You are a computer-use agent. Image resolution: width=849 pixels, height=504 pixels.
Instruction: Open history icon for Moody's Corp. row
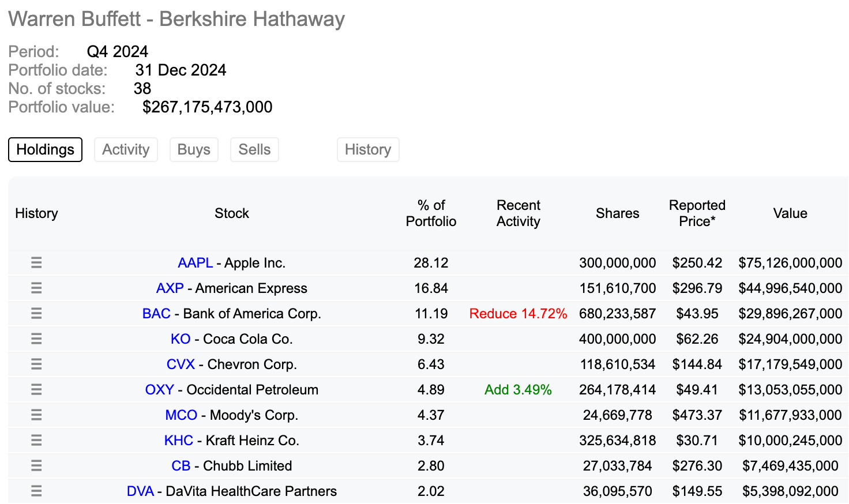pyautogui.click(x=36, y=415)
